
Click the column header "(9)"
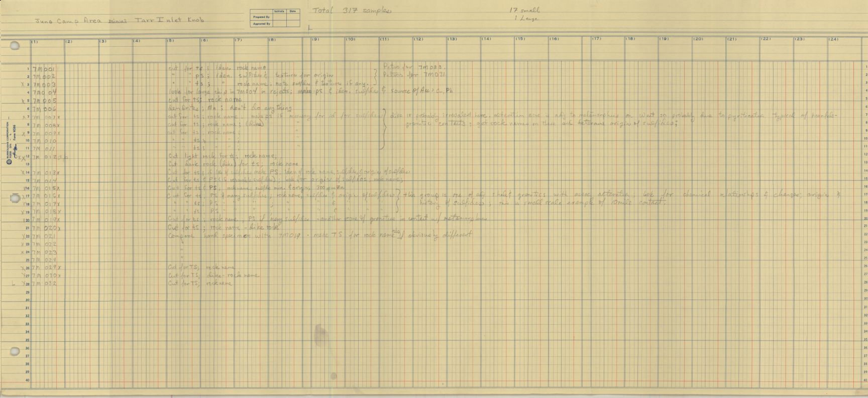315,39
